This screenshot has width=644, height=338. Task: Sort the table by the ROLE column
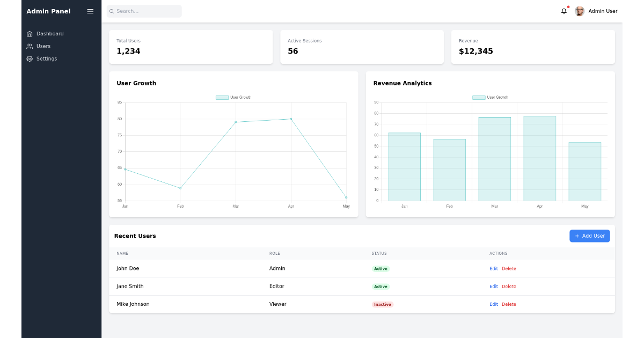point(275,253)
